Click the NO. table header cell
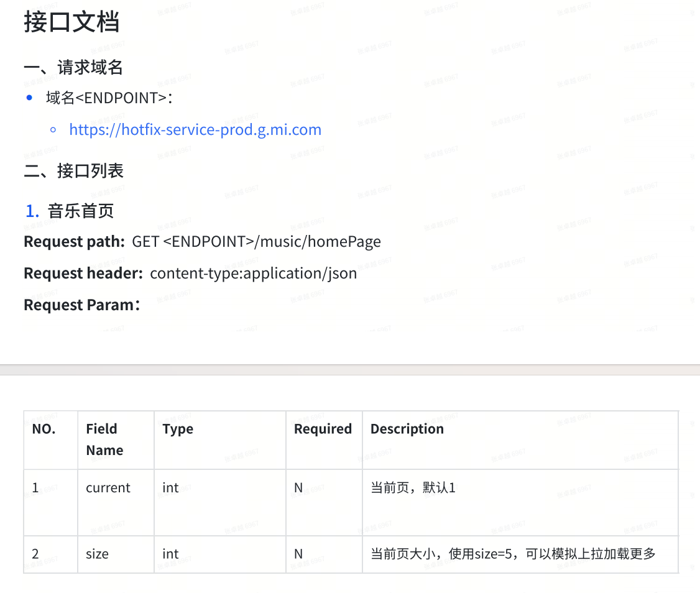 pos(41,429)
